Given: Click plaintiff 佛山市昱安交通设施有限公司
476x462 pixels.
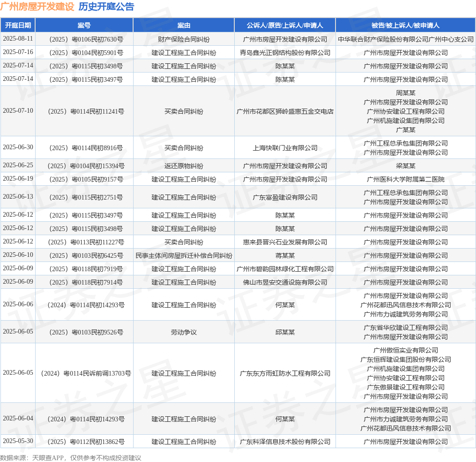Looking at the screenshot, I should pos(285,282).
